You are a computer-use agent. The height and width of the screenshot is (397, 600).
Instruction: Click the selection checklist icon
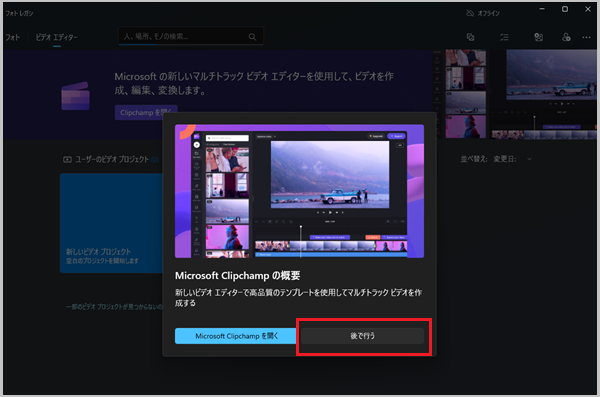click(504, 37)
